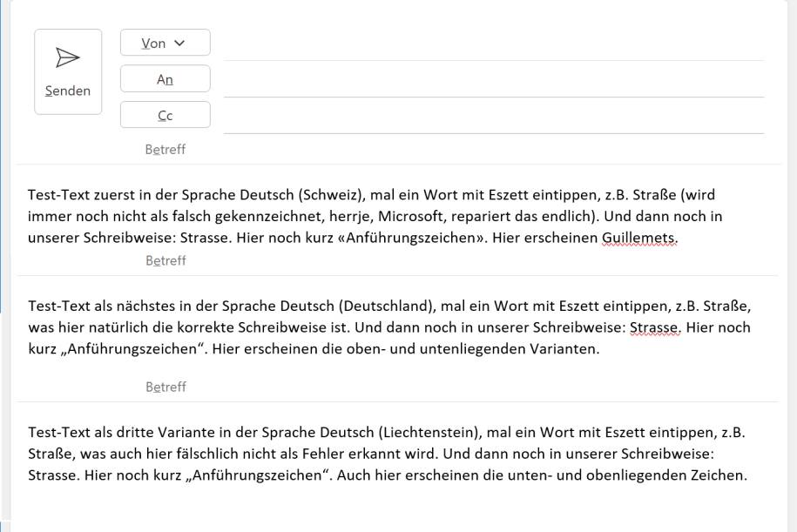Click the Betreff label above the Deutschland paragraph

pos(165,260)
